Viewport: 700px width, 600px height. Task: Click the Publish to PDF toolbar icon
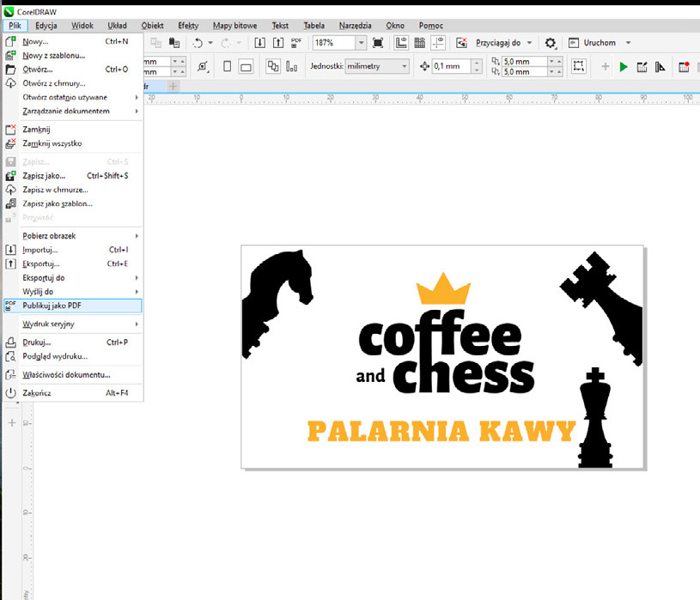click(x=296, y=43)
